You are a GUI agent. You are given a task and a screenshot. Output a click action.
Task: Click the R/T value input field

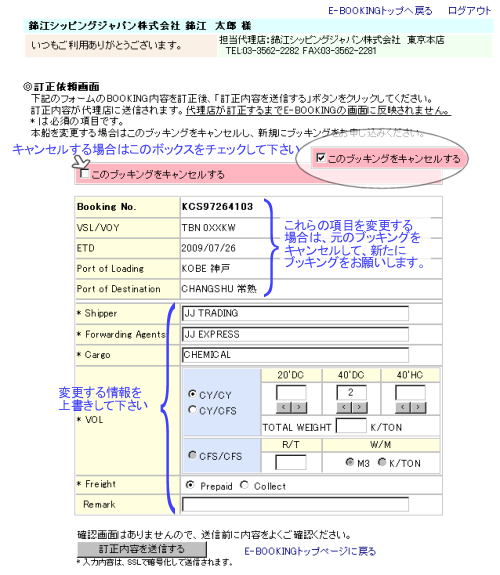click(291, 462)
